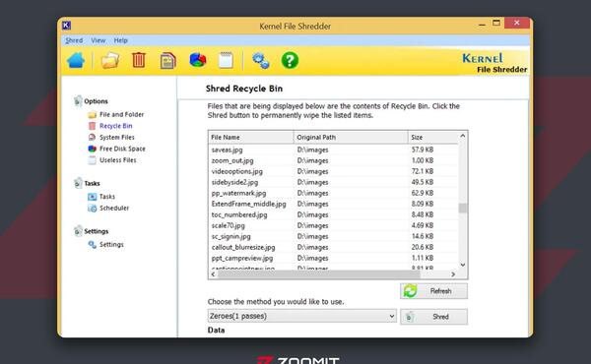Click the green Help question mark icon

coord(290,60)
